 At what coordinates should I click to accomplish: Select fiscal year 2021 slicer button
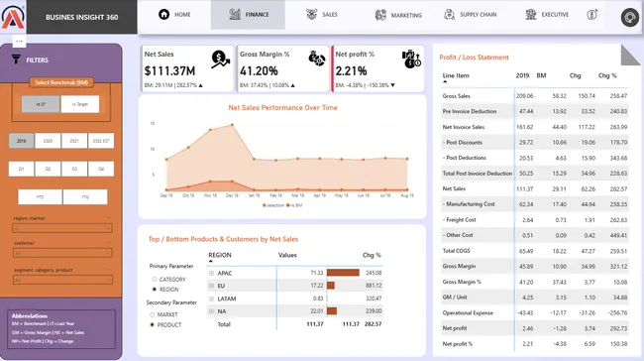coord(74,141)
